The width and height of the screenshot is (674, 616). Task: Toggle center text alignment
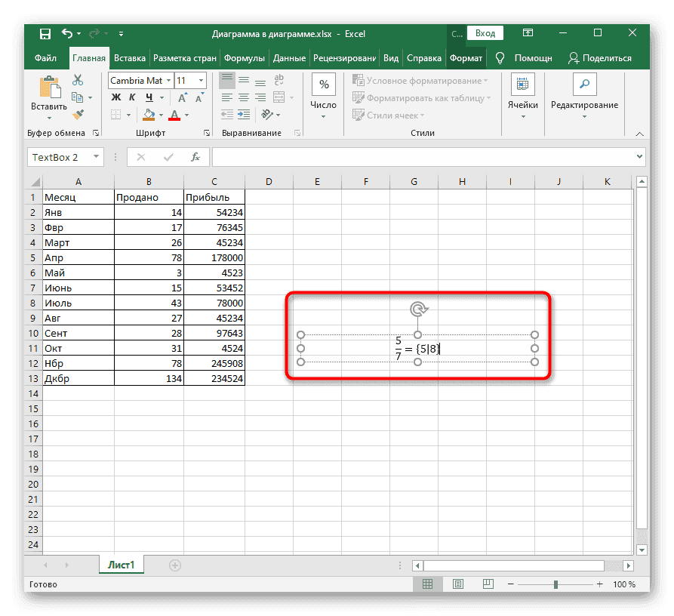(244, 97)
